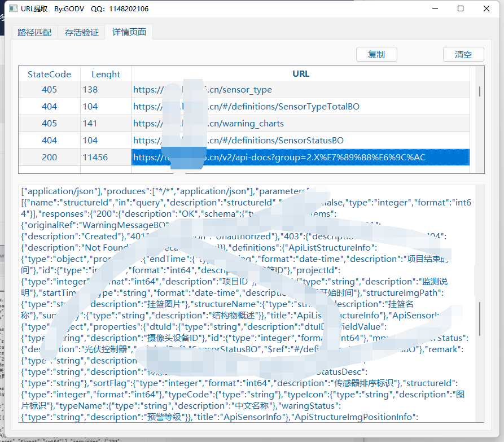Close the URL提取 window
Screen dimensions: 504x442
coord(487,8)
